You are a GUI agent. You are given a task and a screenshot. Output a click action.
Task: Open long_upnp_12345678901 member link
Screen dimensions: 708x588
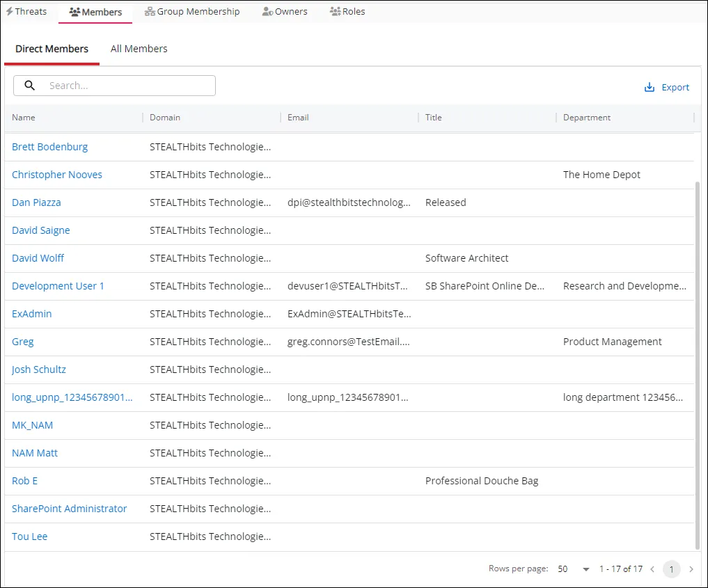72,397
